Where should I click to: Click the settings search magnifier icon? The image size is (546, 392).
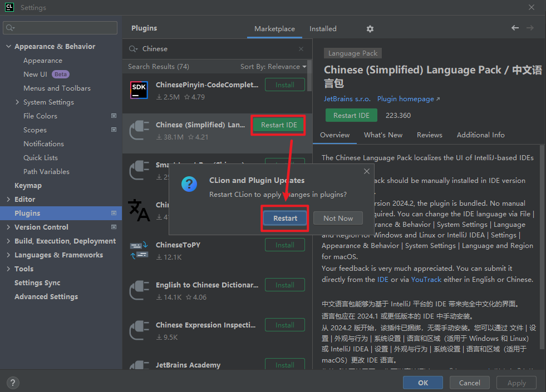click(10, 28)
